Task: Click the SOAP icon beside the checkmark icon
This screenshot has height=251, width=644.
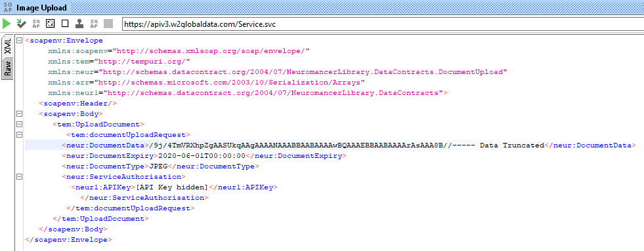Action: 36,24
